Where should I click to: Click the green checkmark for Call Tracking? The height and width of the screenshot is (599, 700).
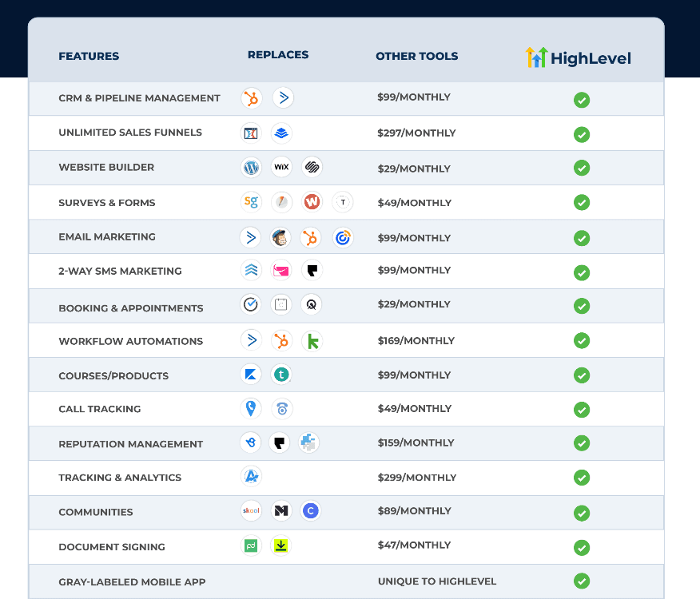click(x=582, y=410)
